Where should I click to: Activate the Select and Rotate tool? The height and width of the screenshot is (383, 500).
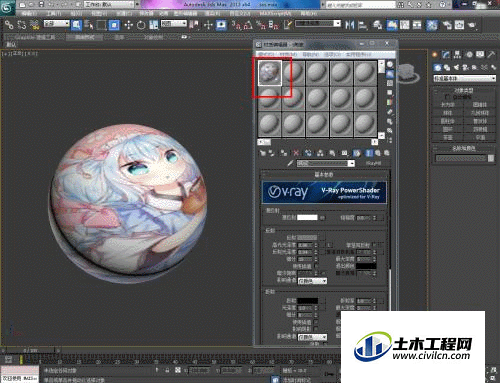coord(141,25)
